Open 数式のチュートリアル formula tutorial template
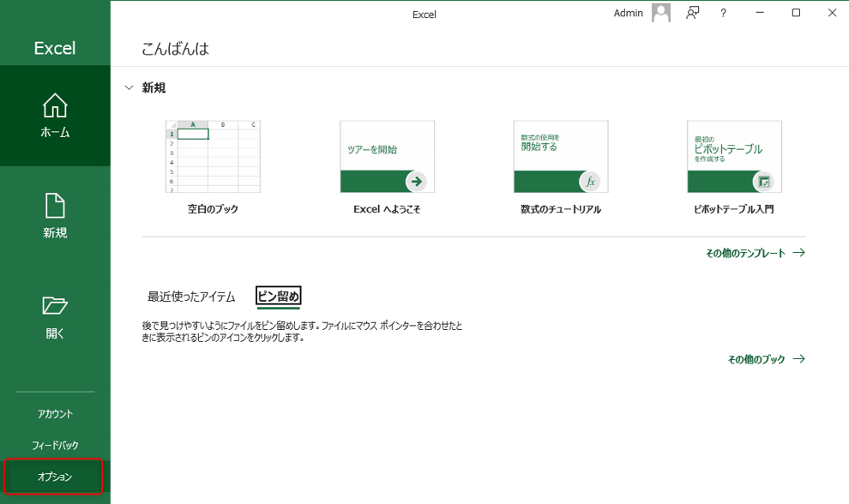This screenshot has width=849, height=504. click(561, 157)
